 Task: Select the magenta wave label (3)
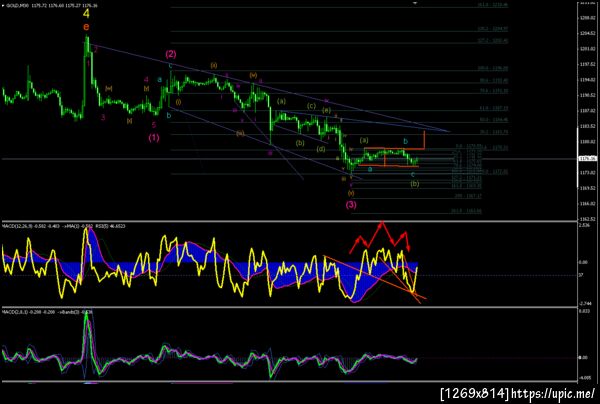[x=351, y=204]
